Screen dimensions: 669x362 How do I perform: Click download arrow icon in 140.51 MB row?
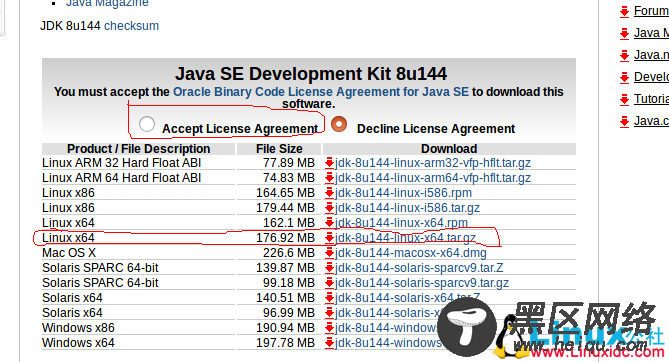point(329,298)
